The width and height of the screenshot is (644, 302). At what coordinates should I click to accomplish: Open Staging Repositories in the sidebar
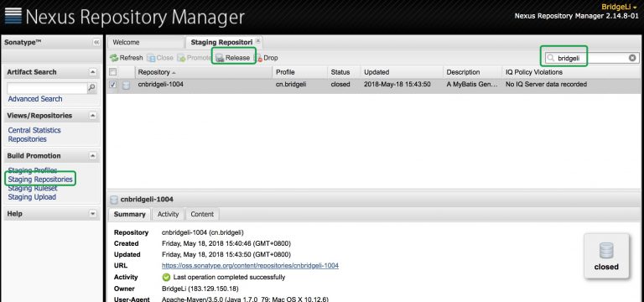tap(40, 180)
